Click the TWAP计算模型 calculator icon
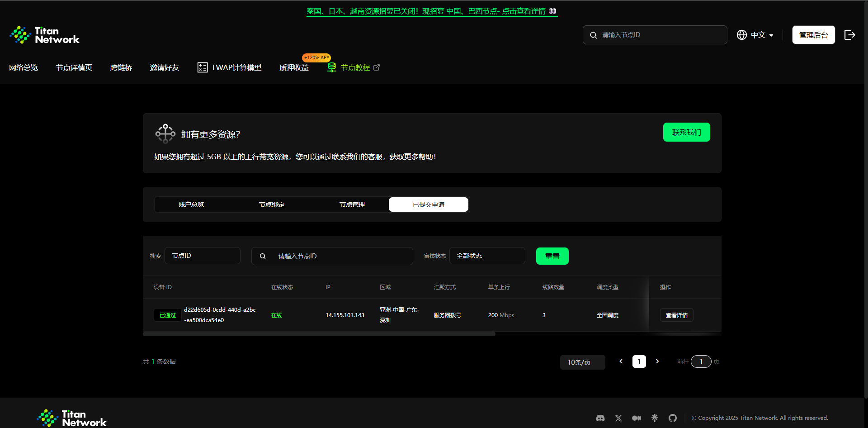Image resolution: width=868 pixels, height=428 pixels. [203, 67]
